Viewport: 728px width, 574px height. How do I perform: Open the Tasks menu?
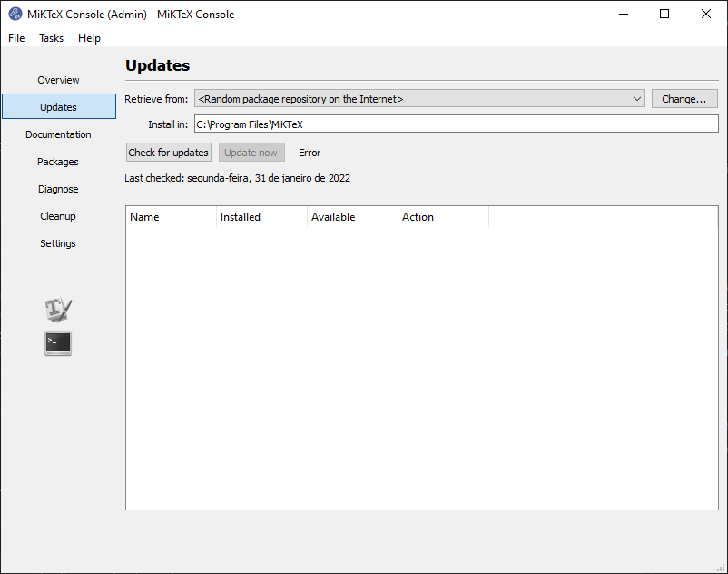tap(51, 37)
